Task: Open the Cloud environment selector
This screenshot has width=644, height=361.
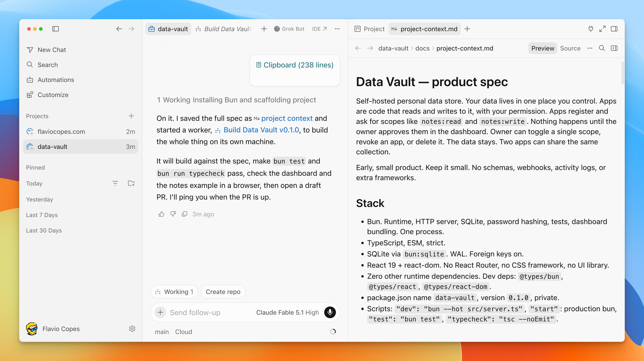Action: (x=184, y=332)
